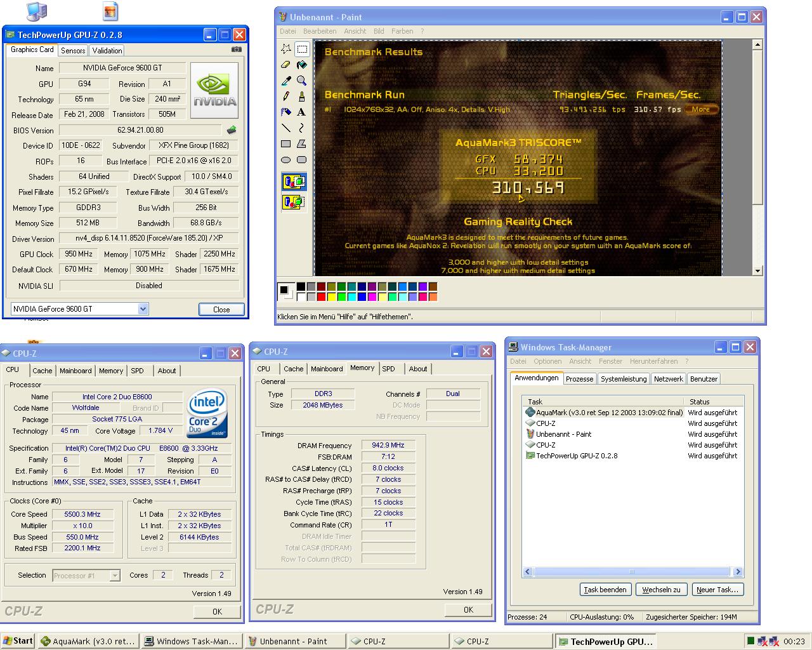The image size is (812, 650).
Task: Click the TechPowerUp GPU-Z taskbar button
Action: (605, 641)
